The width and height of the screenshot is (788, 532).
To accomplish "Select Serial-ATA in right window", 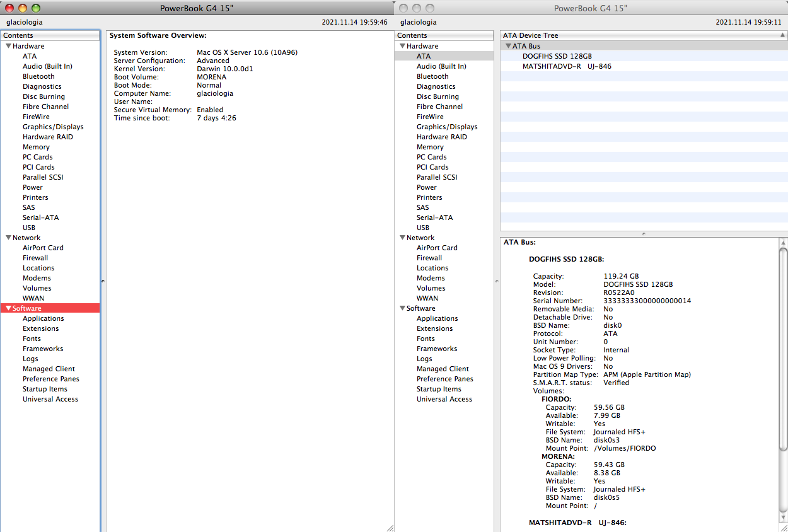I will tap(434, 217).
